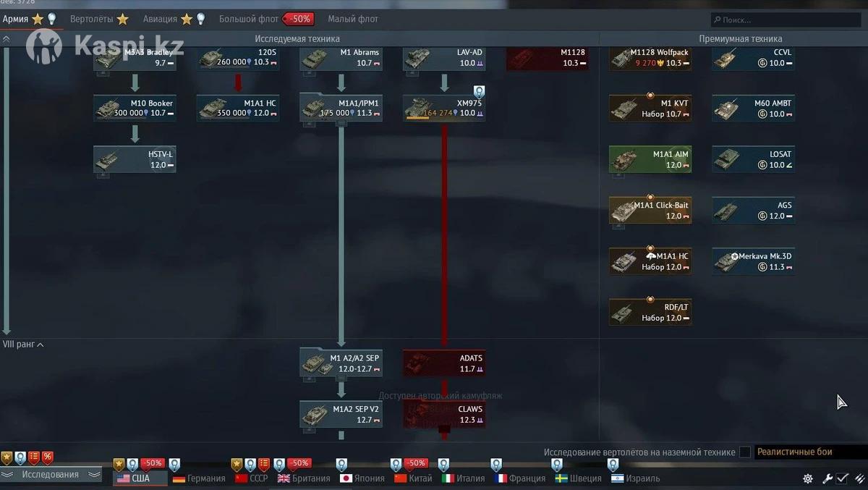The width and height of the screenshot is (868, 490).
Task: Select the XM975 vehicle being researched
Action: point(444,109)
